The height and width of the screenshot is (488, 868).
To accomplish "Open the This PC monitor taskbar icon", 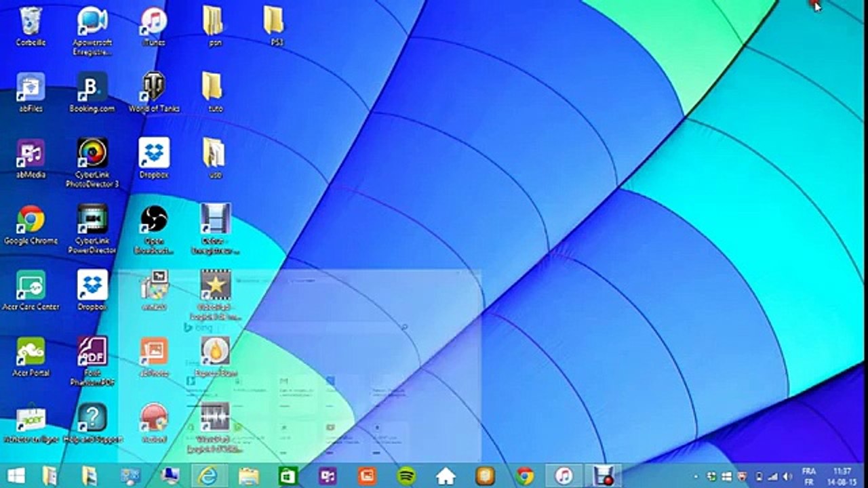I will [169, 476].
